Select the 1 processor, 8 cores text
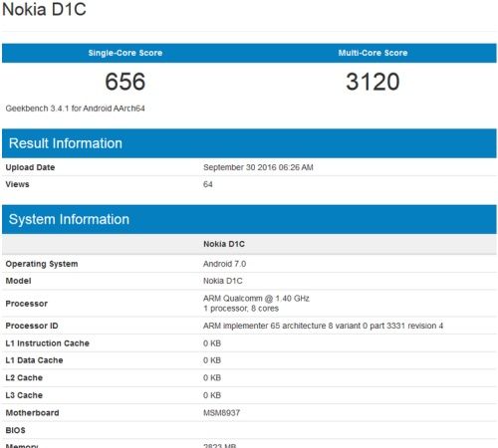 [x=241, y=309]
